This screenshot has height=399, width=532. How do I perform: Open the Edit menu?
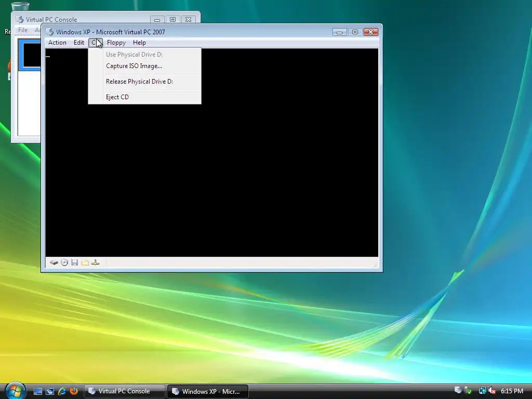click(79, 43)
